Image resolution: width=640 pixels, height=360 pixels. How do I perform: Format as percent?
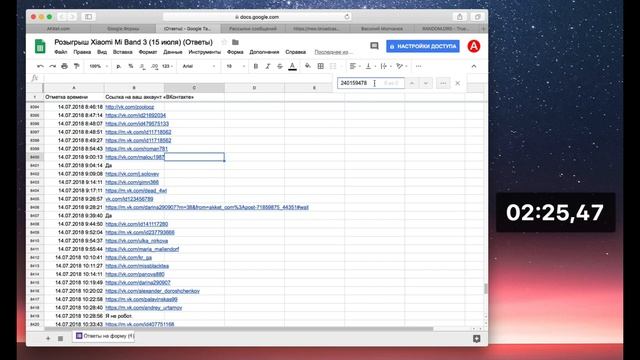coord(131,66)
